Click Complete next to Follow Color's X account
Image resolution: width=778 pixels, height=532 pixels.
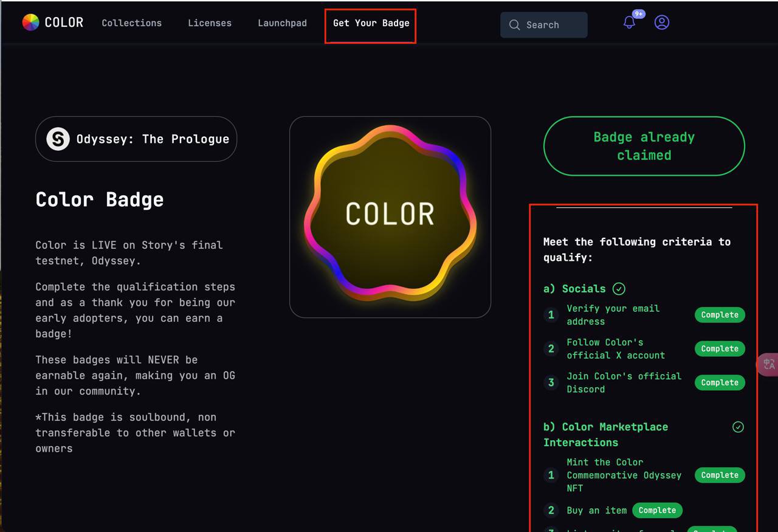720,348
